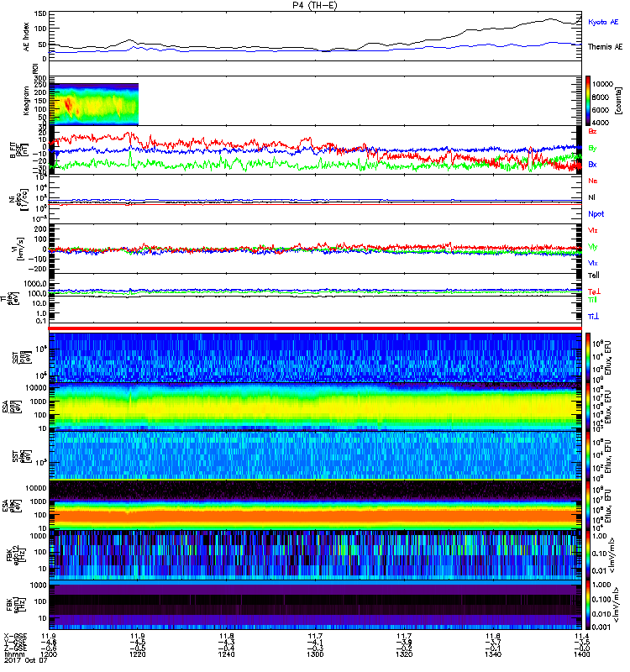Click the SST ion Eflux color bar

click(588, 357)
